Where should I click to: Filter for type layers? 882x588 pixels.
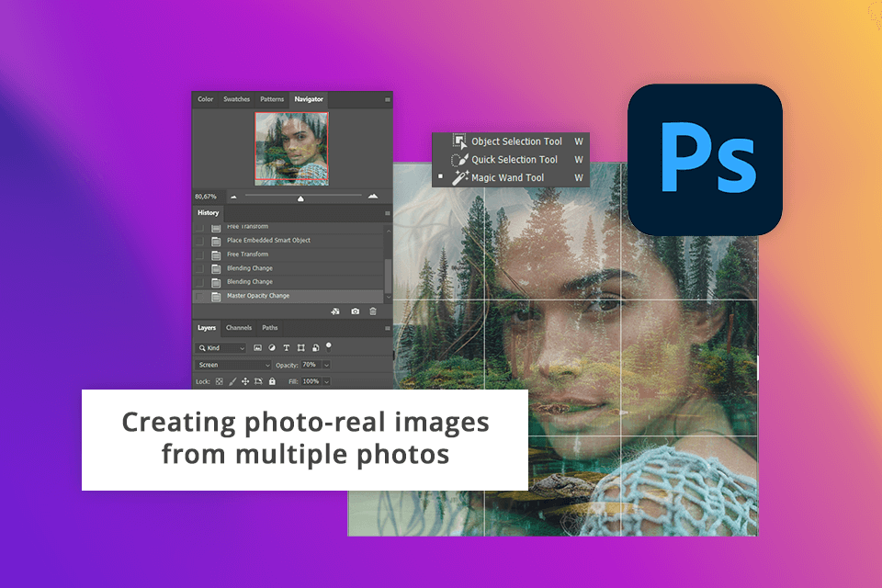pyautogui.click(x=287, y=347)
